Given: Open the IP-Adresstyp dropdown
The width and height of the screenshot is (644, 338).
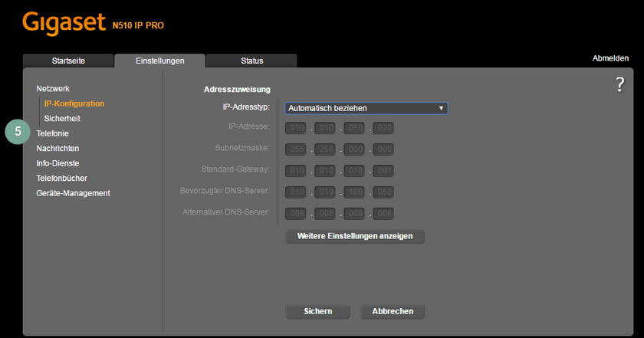Looking at the screenshot, I should (x=366, y=108).
